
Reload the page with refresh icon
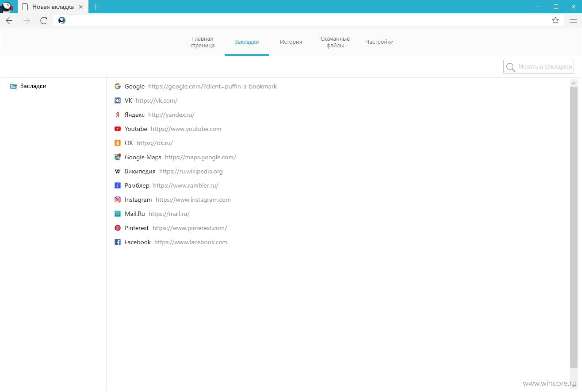point(43,20)
